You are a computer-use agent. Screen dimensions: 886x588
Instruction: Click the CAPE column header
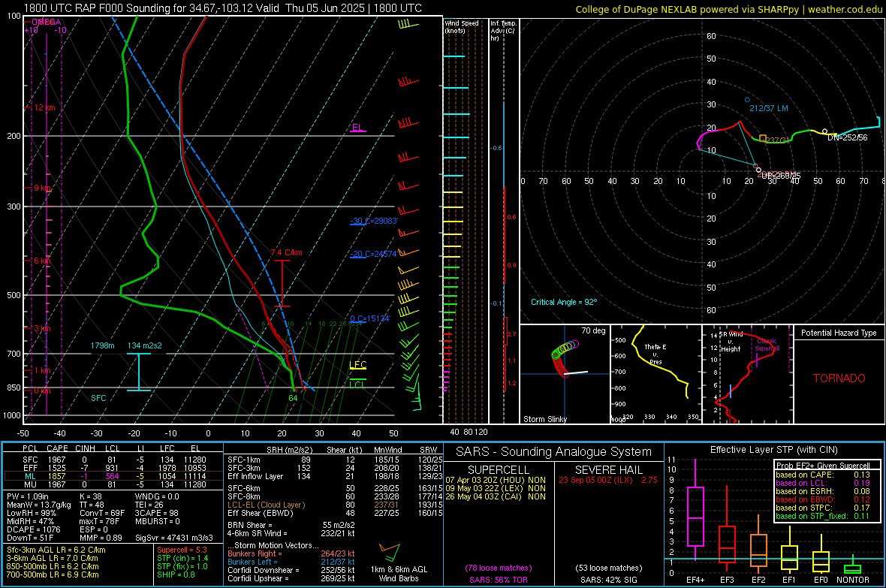click(x=57, y=448)
